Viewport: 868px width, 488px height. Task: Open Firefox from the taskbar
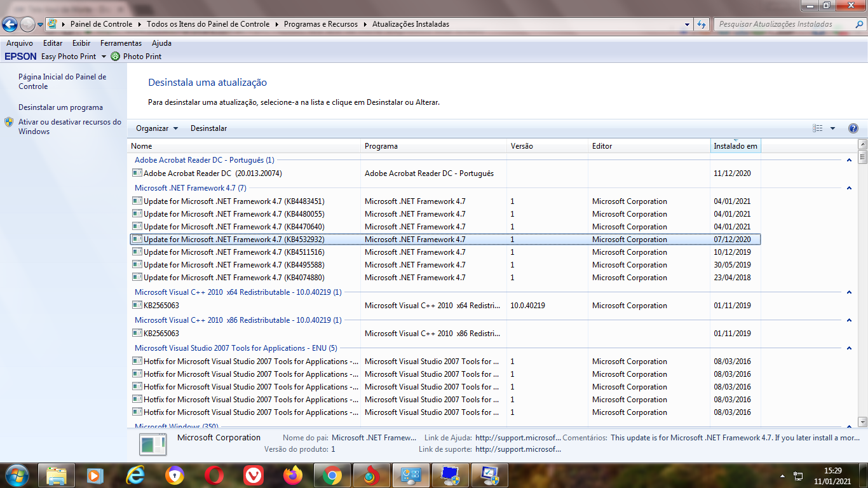[x=293, y=475]
